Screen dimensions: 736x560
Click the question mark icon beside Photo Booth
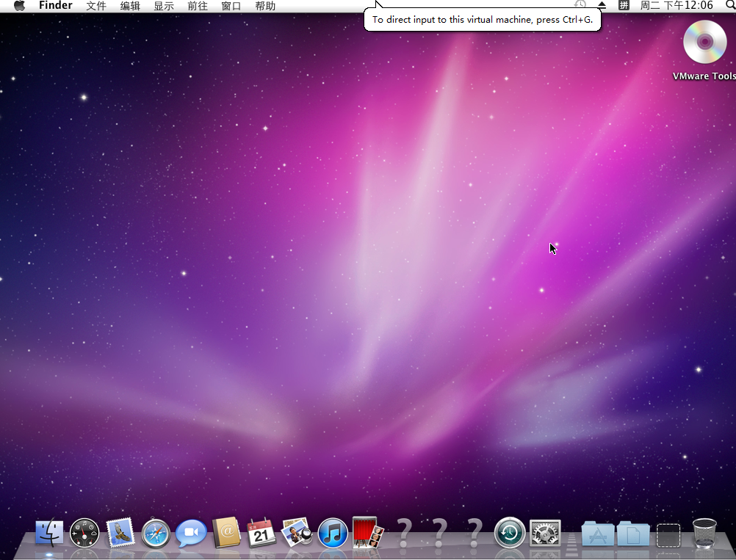coord(404,534)
